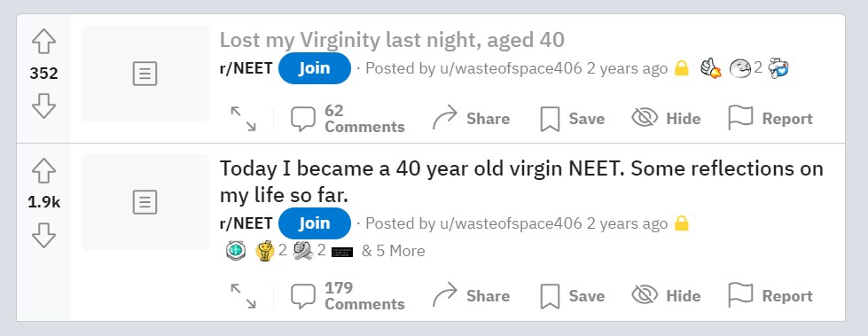The width and height of the screenshot is (868, 336).
Task: Downvote the post with 352 points
Action: tap(43, 105)
